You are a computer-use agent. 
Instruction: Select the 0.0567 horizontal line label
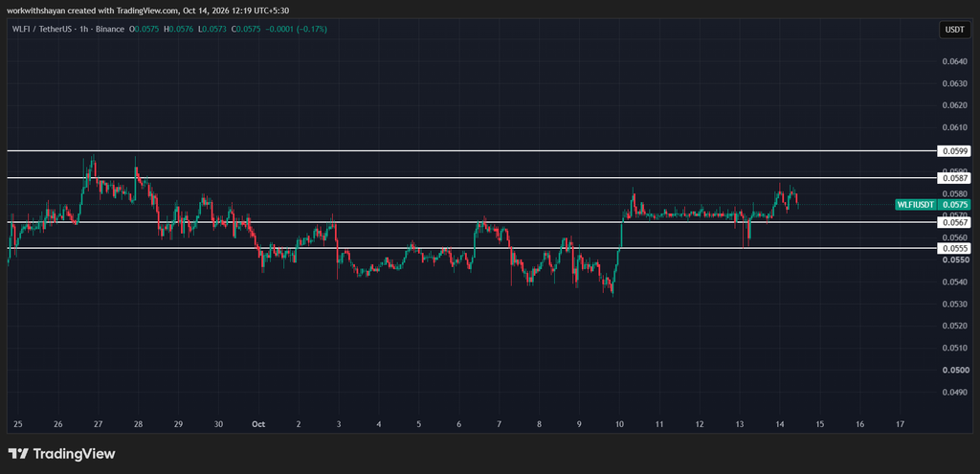click(x=954, y=222)
